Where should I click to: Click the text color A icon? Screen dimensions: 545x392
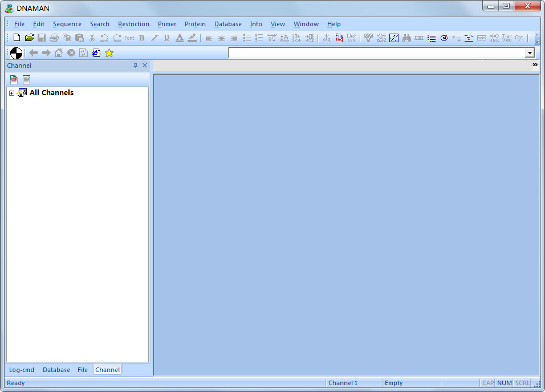(x=180, y=38)
